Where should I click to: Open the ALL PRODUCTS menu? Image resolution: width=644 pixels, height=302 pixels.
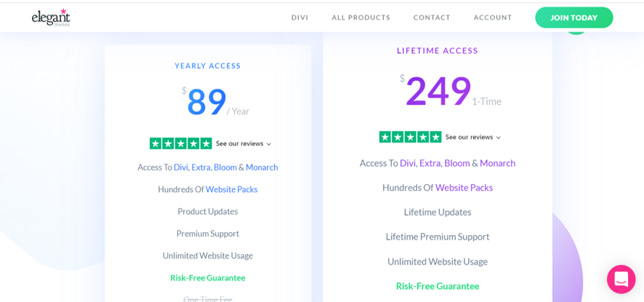coord(361,17)
